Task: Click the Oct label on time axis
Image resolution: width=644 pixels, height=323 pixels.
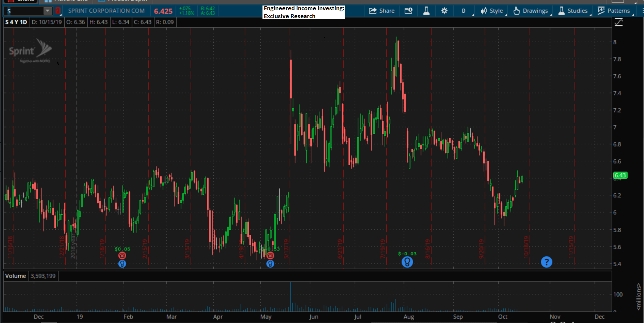Action: coord(503,317)
